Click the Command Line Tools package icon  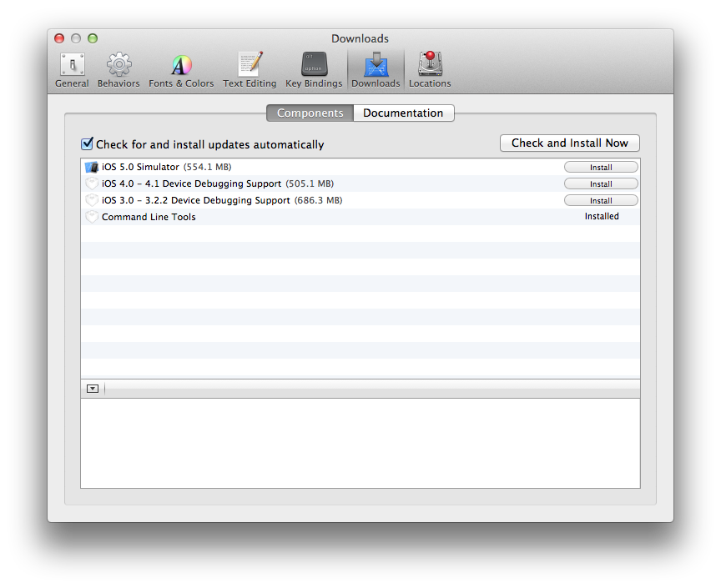(92, 217)
